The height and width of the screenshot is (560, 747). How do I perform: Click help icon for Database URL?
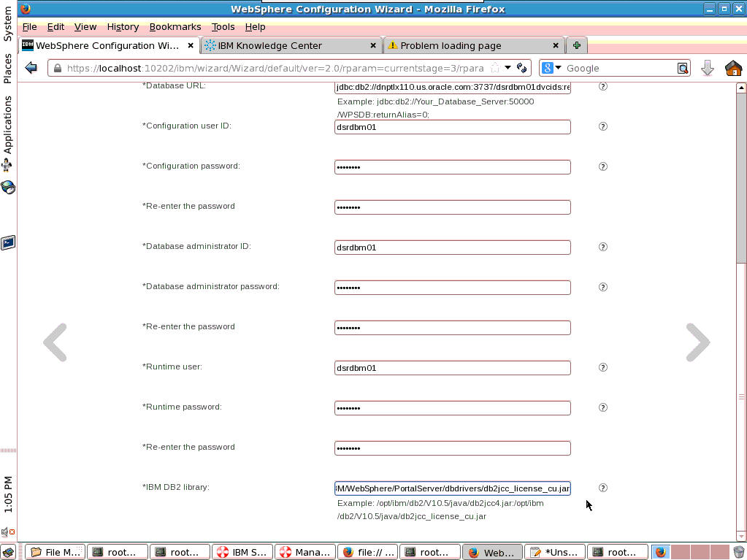[x=602, y=86]
